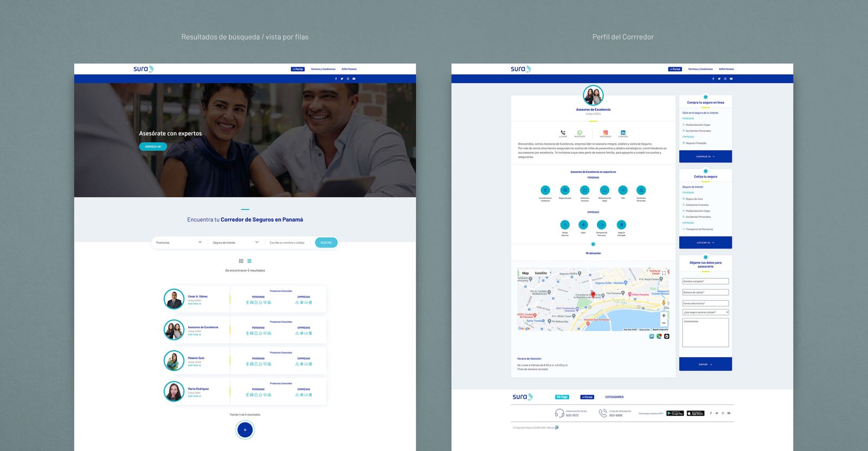868x451 pixels.
Task: Open map in fullscreen view
Action: coord(663,273)
